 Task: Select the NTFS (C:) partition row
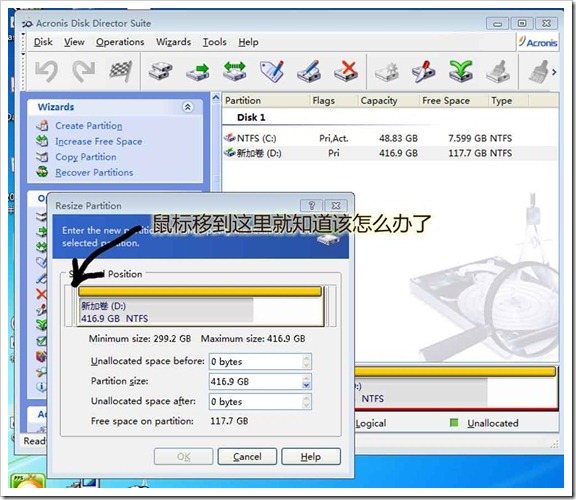pyautogui.click(x=390, y=138)
